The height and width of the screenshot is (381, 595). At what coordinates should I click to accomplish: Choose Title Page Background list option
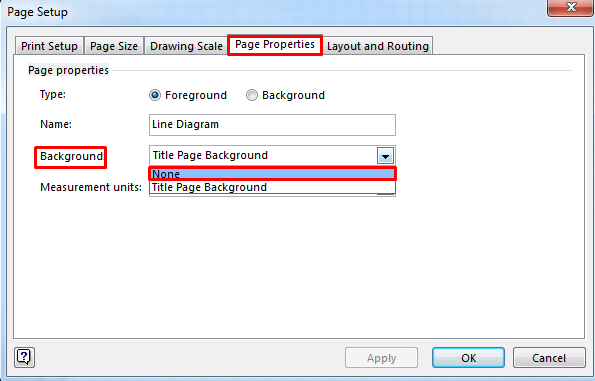(x=272, y=187)
